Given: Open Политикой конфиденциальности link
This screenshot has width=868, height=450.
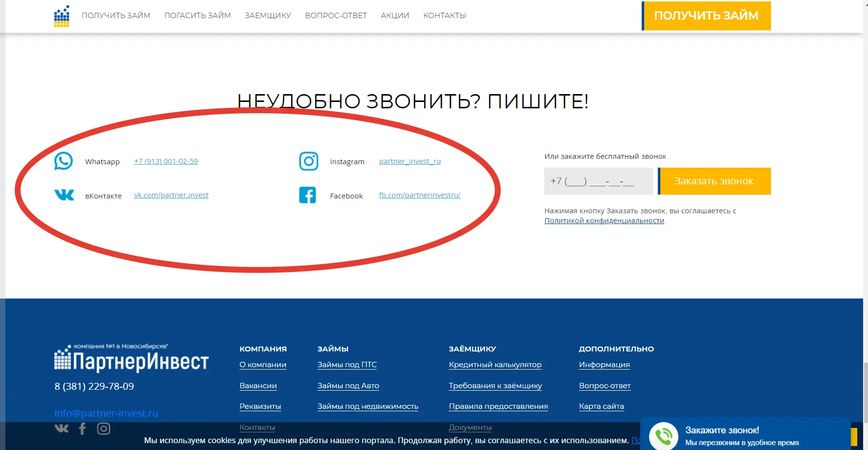Looking at the screenshot, I should point(604,221).
